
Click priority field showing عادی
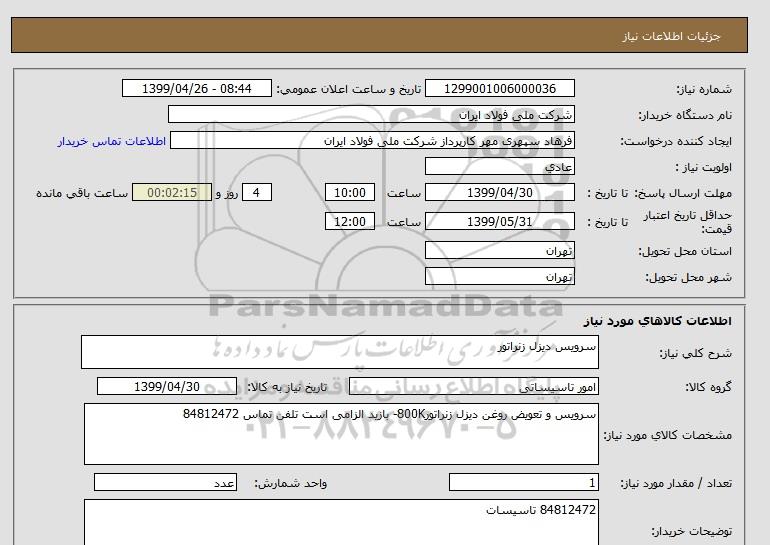tap(499, 167)
